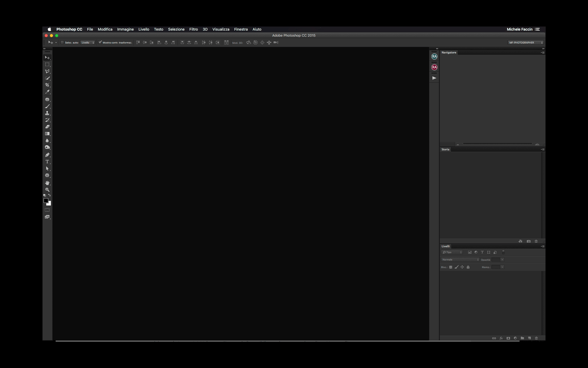Select the Gradient tool
The height and width of the screenshot is (368, 588).
[x=47, y=134]
